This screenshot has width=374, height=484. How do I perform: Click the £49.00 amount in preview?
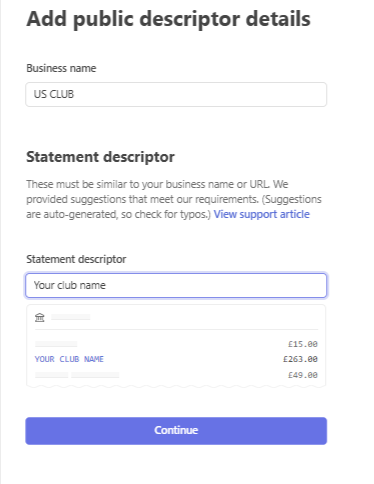(303, 375)
